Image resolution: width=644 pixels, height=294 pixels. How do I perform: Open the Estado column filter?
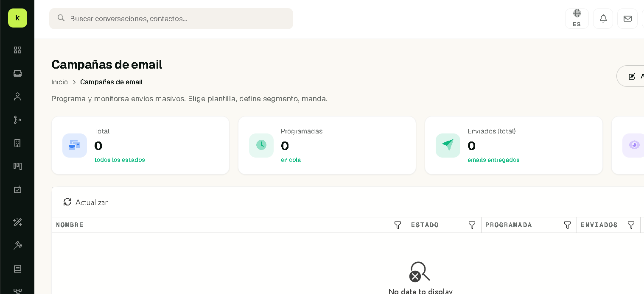click(472, 225)
